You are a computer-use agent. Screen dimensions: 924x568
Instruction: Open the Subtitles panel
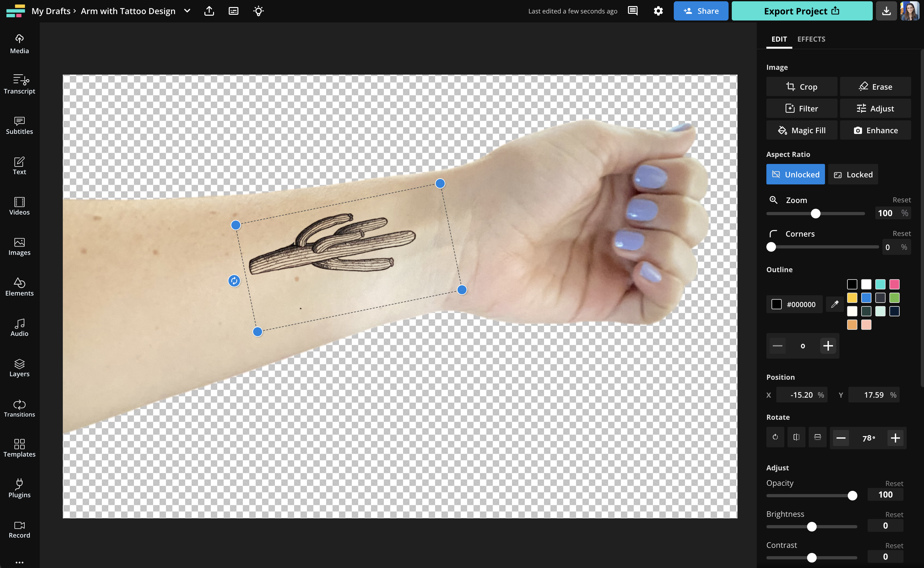click(x=19, y=125)
